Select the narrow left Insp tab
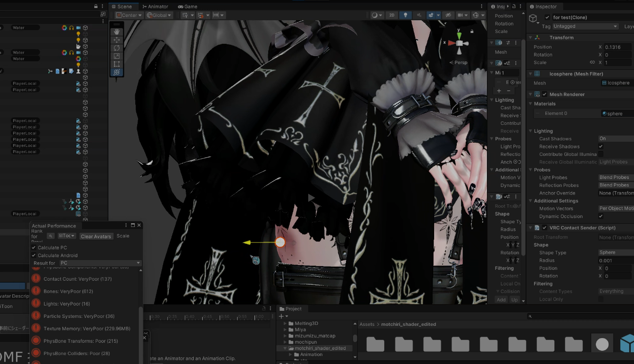Image resolution: width=634 pixels, height=364 pixels. pyautogui.click(x=498, y=7)
